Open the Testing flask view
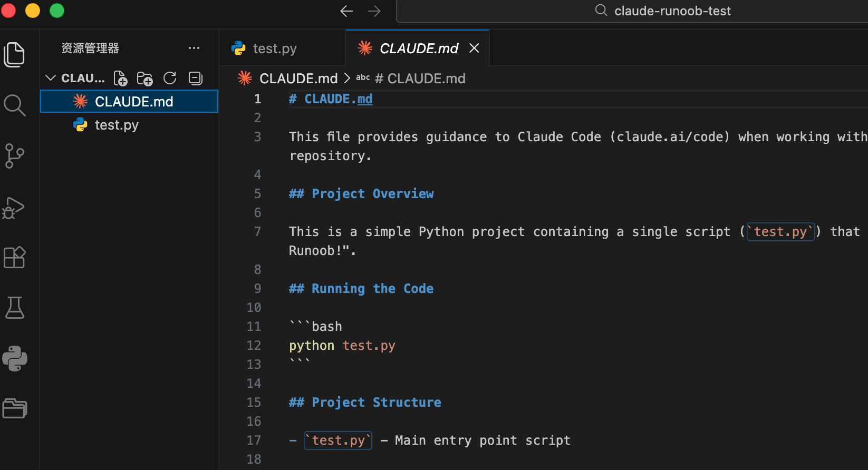The image size is (868, 470). (x=14, y=308)
